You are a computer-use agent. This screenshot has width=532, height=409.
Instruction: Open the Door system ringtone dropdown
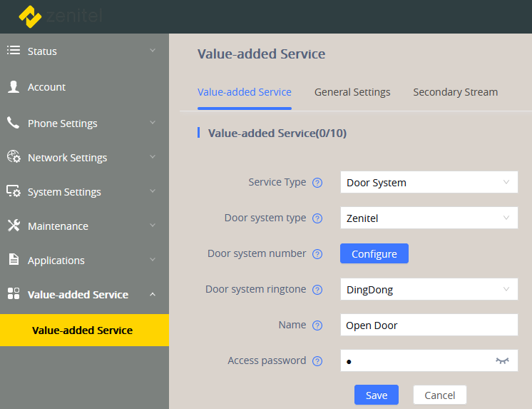point(429,290)
